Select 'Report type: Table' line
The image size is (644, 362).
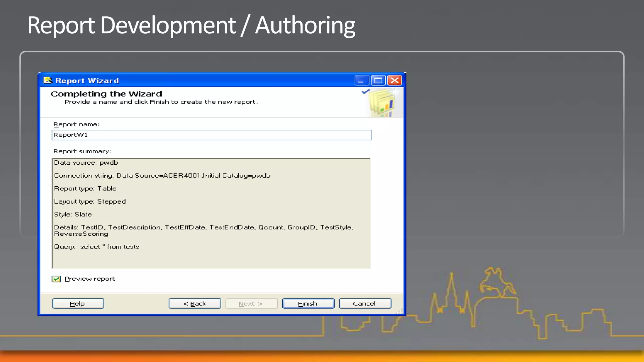(x=85, y=189)
